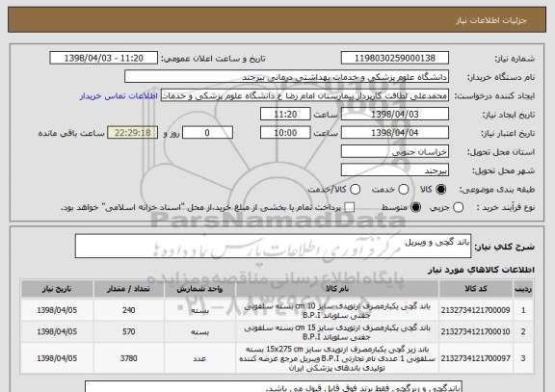Click the تاریخ نیاز column header

57,289
